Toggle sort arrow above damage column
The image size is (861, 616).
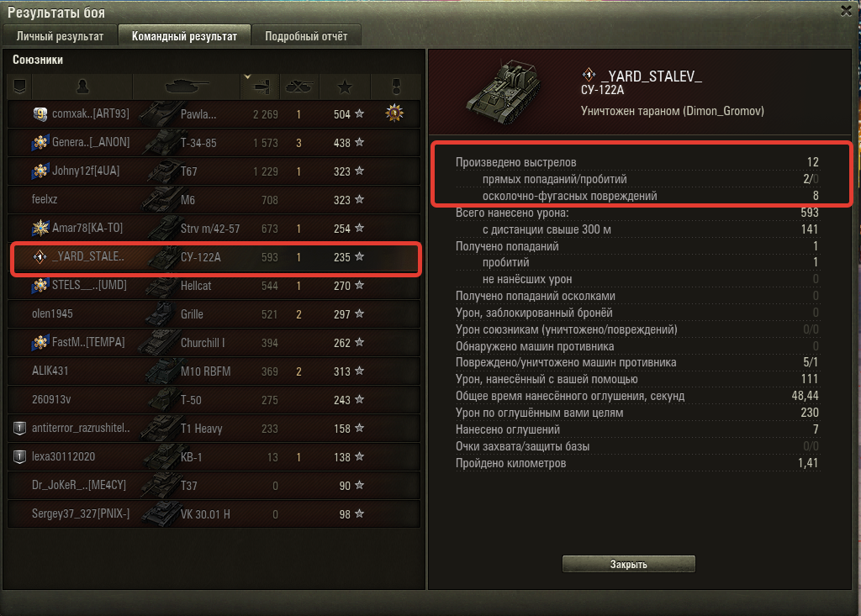coord(248,76)
